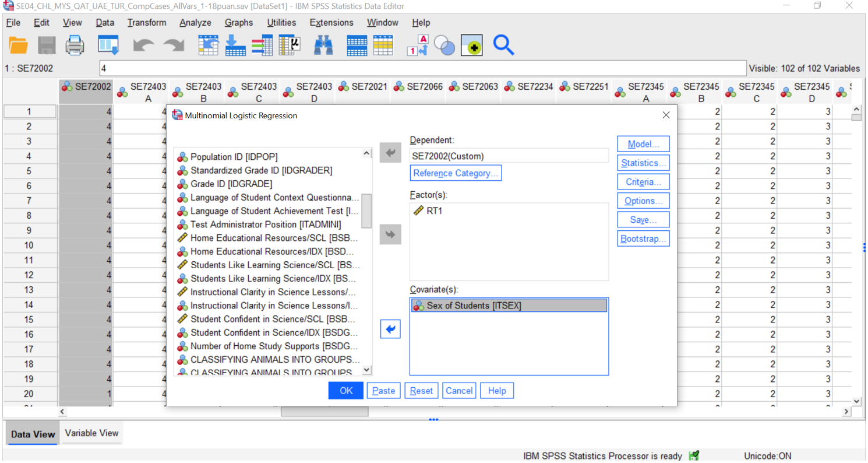
Task: Open the Variables info toolbar icon
Action: pos(262,45)
